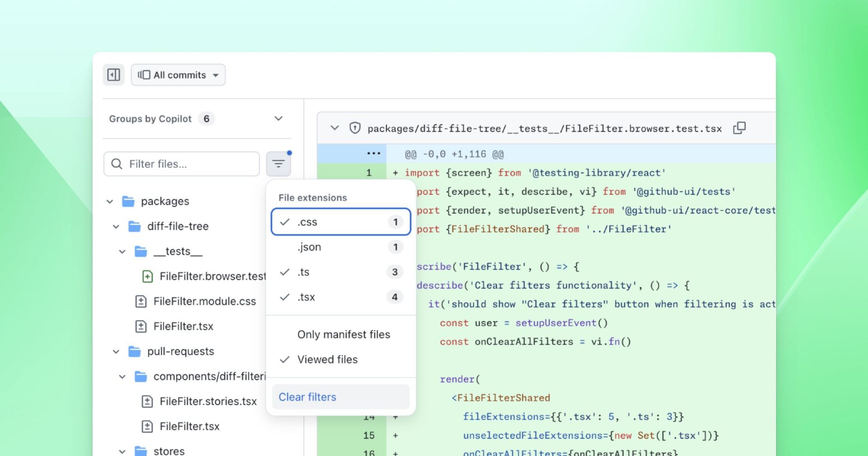Screen dimensions: 868x456
Task: Click the shield icon beside file path
Action: pos(355,128)
